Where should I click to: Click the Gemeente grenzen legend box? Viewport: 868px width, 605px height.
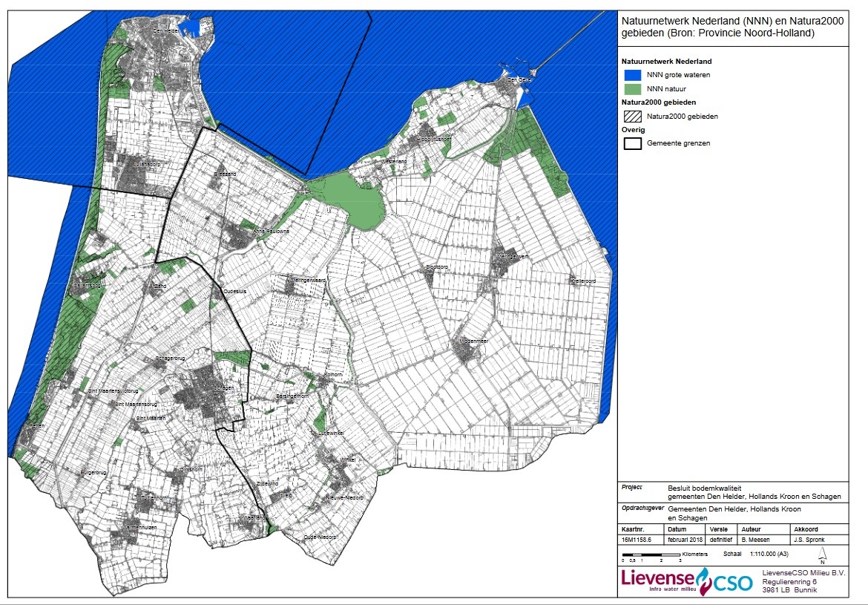[634, 143]
